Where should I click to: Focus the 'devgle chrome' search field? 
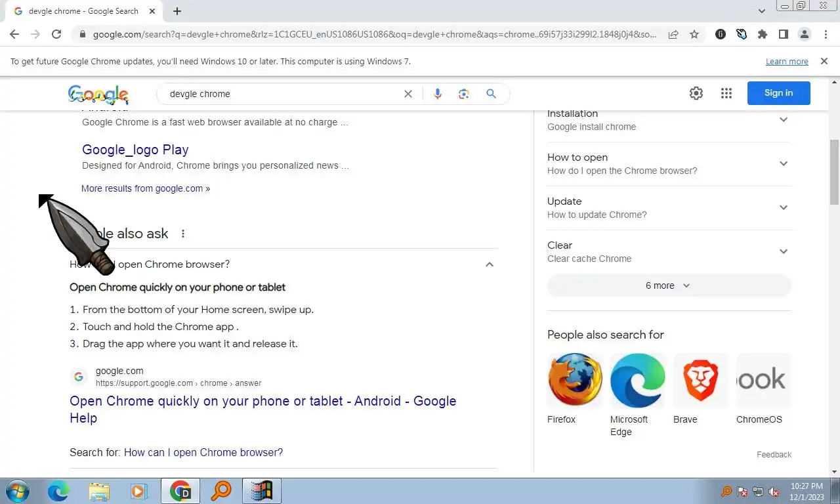pos(282,94)
